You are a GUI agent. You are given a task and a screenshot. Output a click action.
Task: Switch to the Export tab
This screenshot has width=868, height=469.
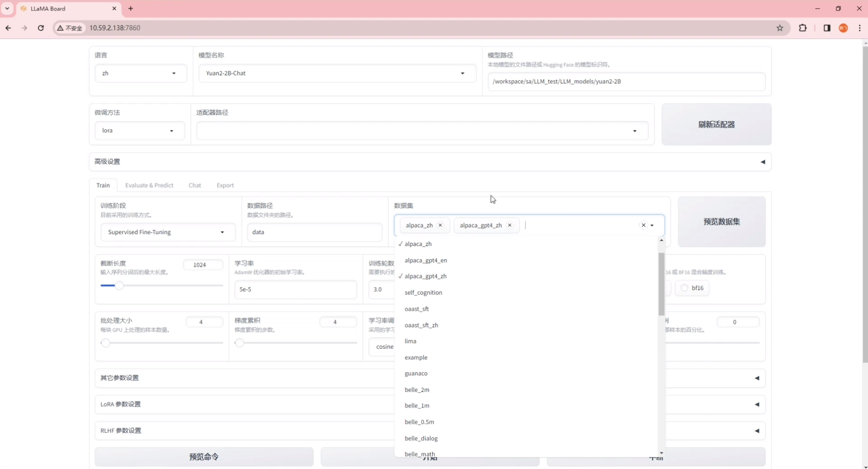click(225, 185)
